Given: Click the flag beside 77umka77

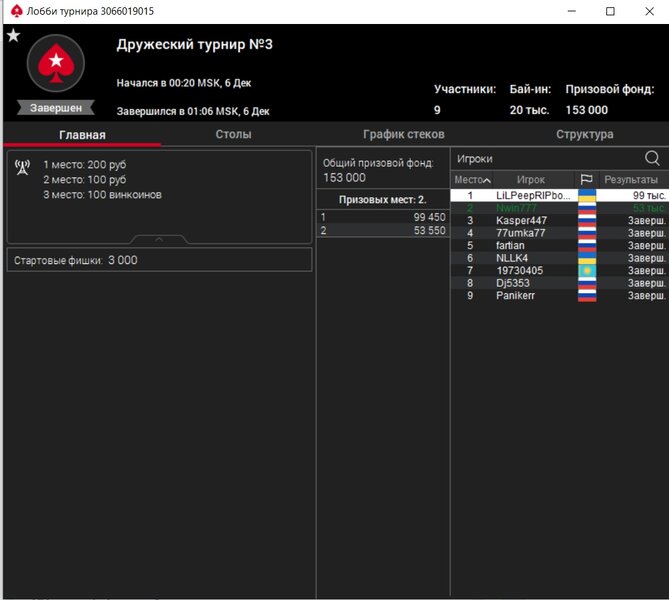Looking at the screenshot, I should click(587, 233).
